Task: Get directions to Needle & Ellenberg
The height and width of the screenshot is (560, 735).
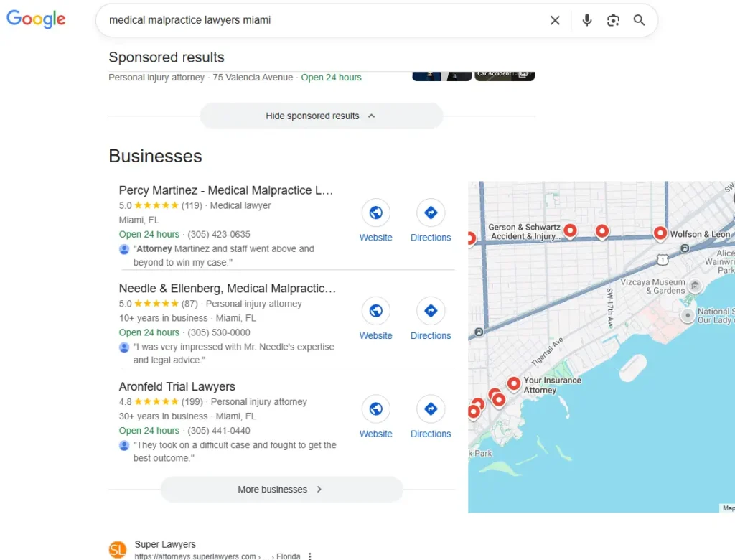Action: [431, 311]
